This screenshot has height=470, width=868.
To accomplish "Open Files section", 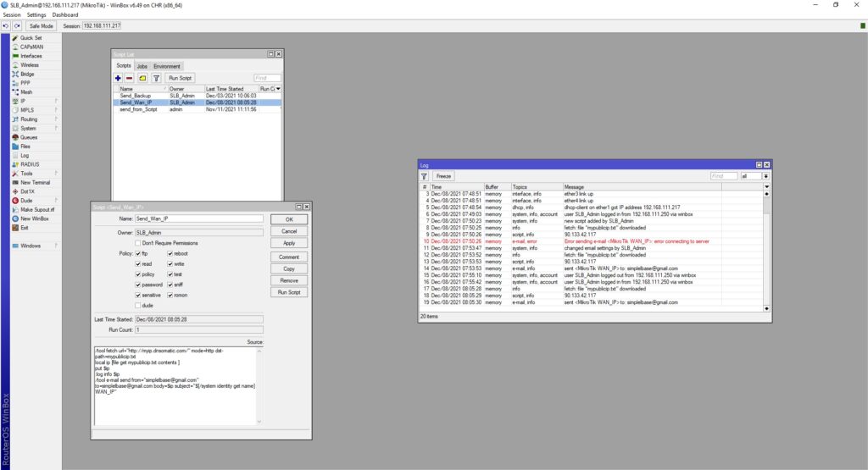I will [25, 147].
